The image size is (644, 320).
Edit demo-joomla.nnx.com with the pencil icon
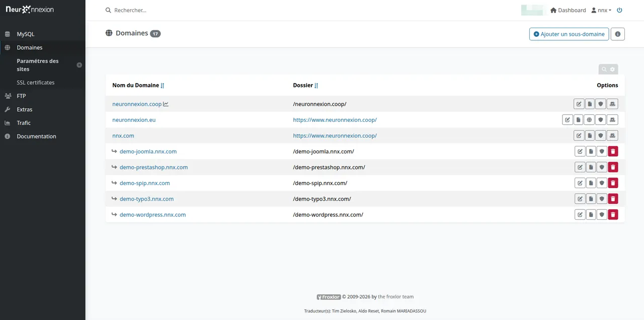[x=580, y=151]
